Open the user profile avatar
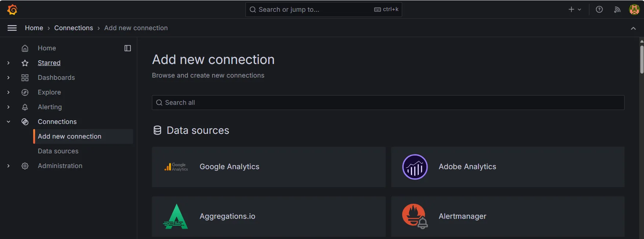644x239 pixels. point(634,10)
